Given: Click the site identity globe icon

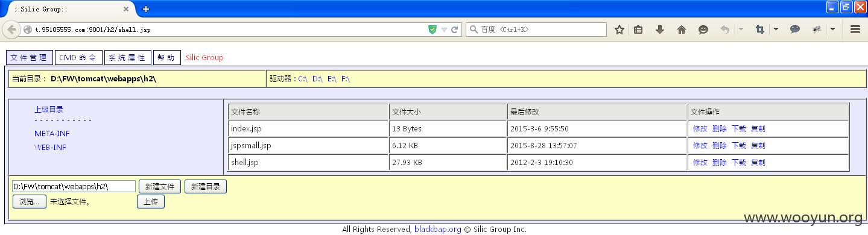Looking at the screenshot, I should (x=28, y=30).
